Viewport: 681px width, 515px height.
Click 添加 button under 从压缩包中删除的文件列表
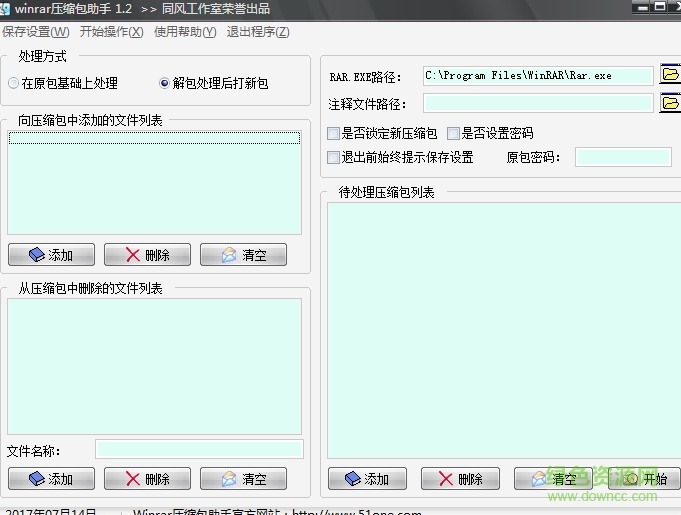click(51, 479)
